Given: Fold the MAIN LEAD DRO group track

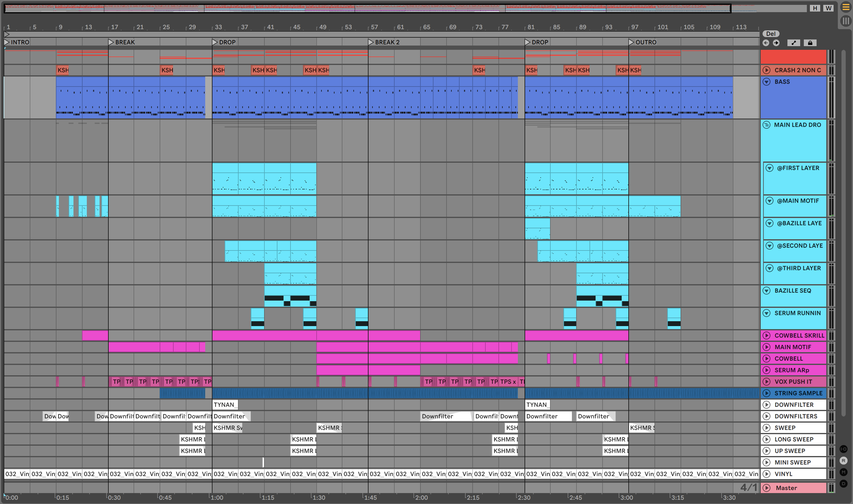Looking at the screenshot, I should click(x=766, y=125).
